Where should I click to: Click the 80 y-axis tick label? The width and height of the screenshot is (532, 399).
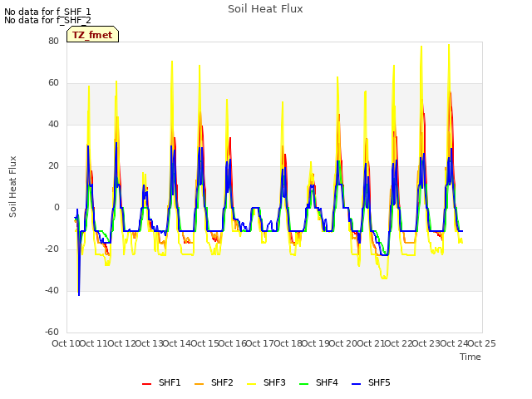pos(53,41)
